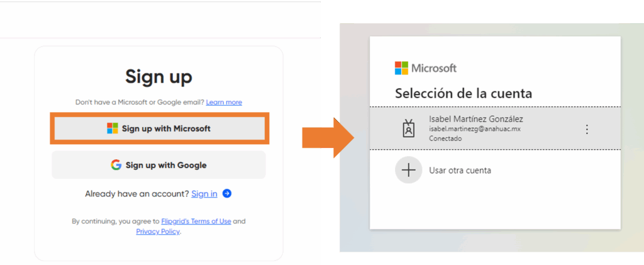This screenshot has width=644, height=265.
Task: Select the Isabel Martínez González account name
Action: click(x=475, y=119)
